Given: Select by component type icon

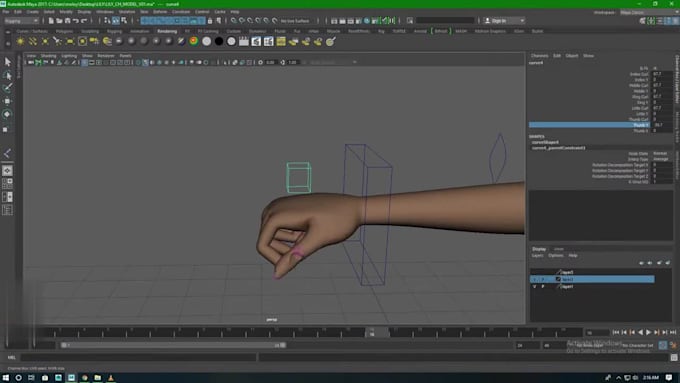Looking at the screenshot, I should pyautogui.click(x=124, y=20).
